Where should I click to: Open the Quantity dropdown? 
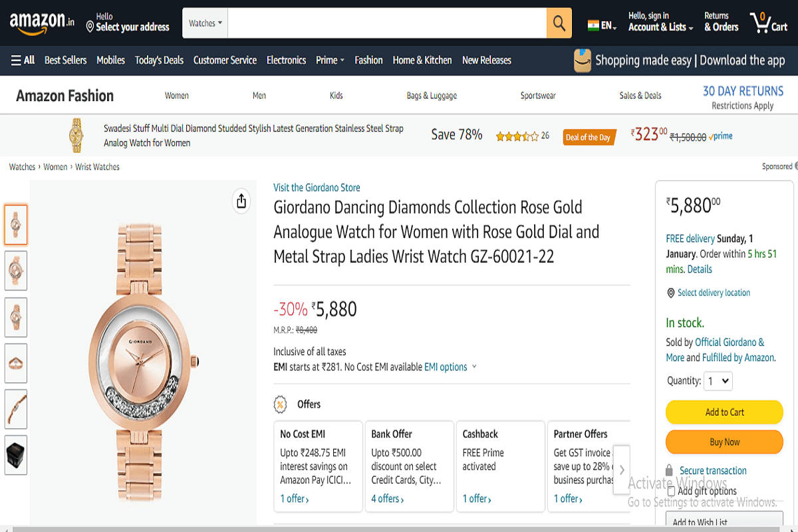click(718, 381)
